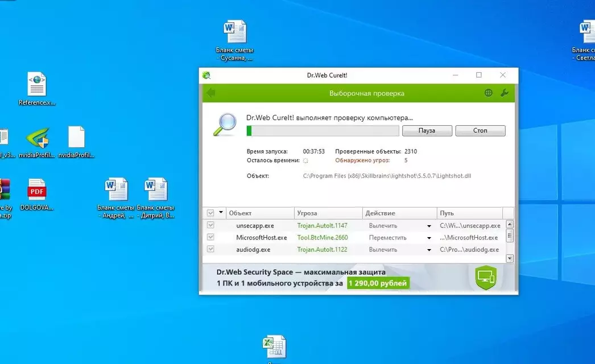Maximize the Dr.Web CureIt window

(479, 75)
